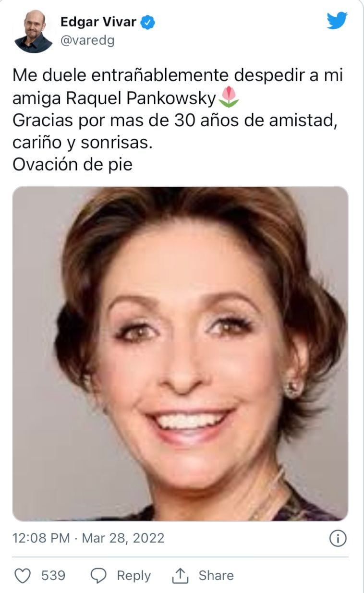Click the Mar 28, 2022 date

(x=123, y=538)
